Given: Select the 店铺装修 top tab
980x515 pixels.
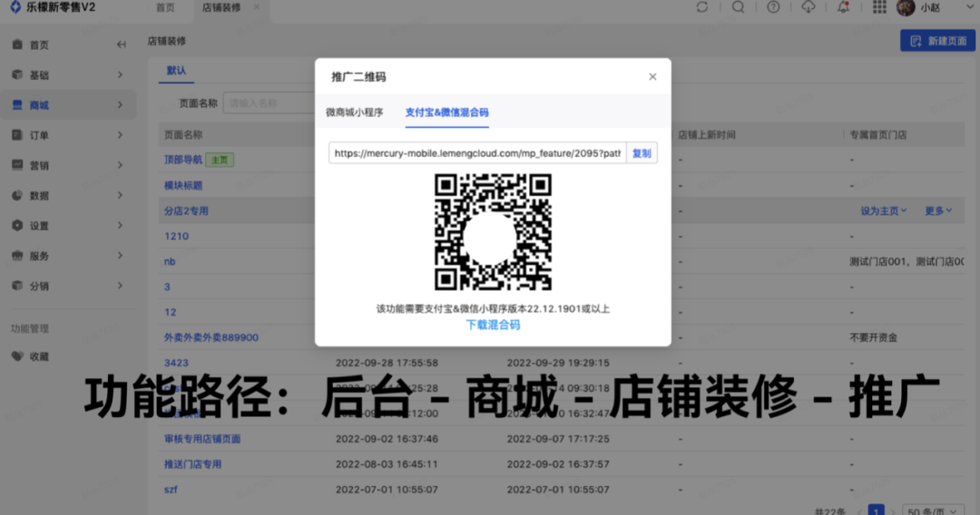Looking at the screenshot, I should tap(221, 7).
